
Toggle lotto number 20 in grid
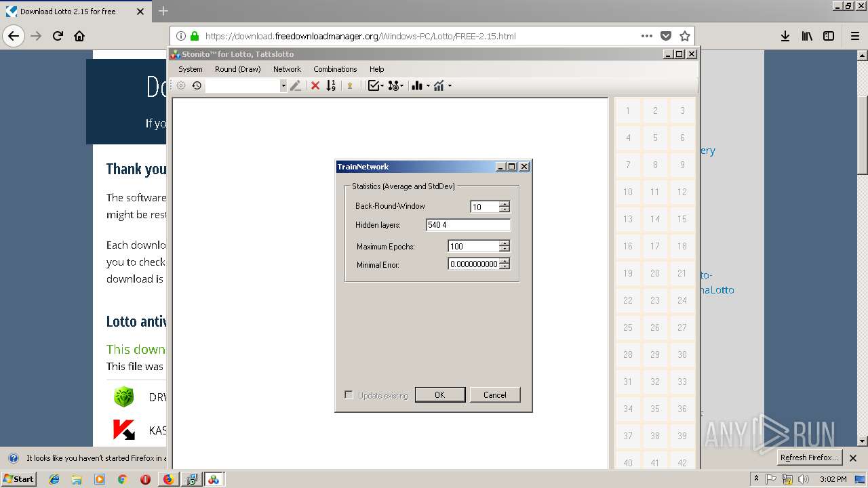(x=655, y=273)
